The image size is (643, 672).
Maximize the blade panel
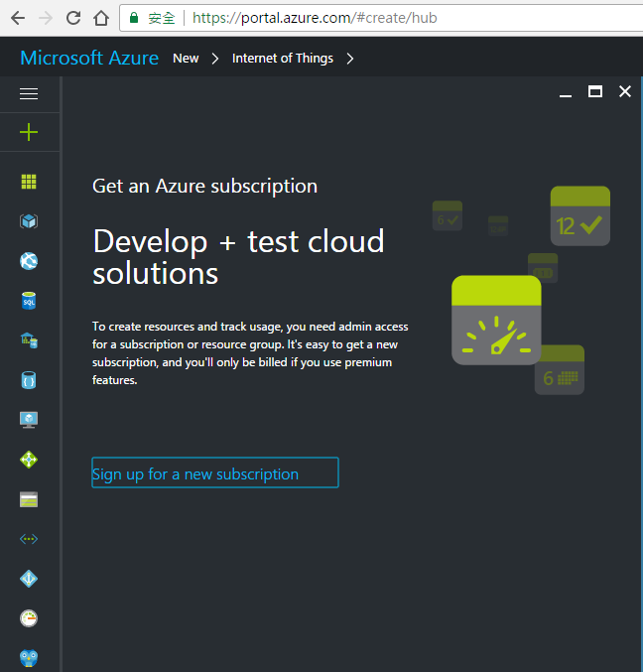point(595,91)
